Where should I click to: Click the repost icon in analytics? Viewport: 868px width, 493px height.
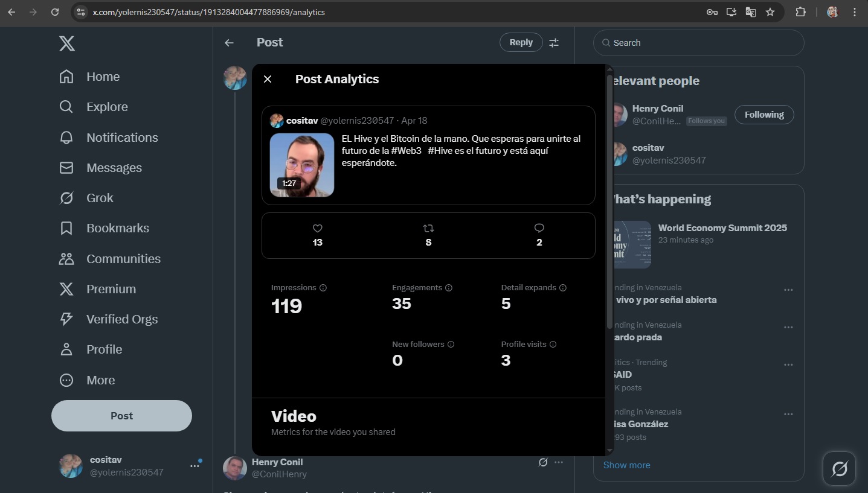(x=428, y=228)
